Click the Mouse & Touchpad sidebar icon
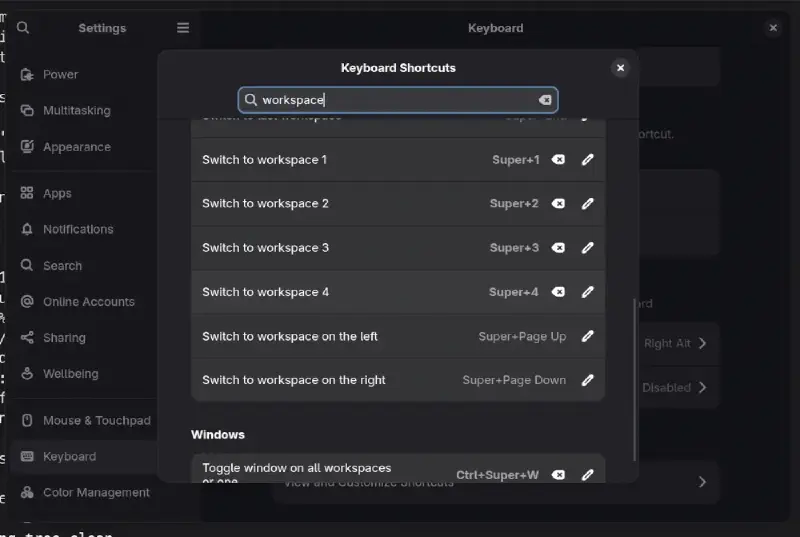The image size is (800, 537). point(27,420)
